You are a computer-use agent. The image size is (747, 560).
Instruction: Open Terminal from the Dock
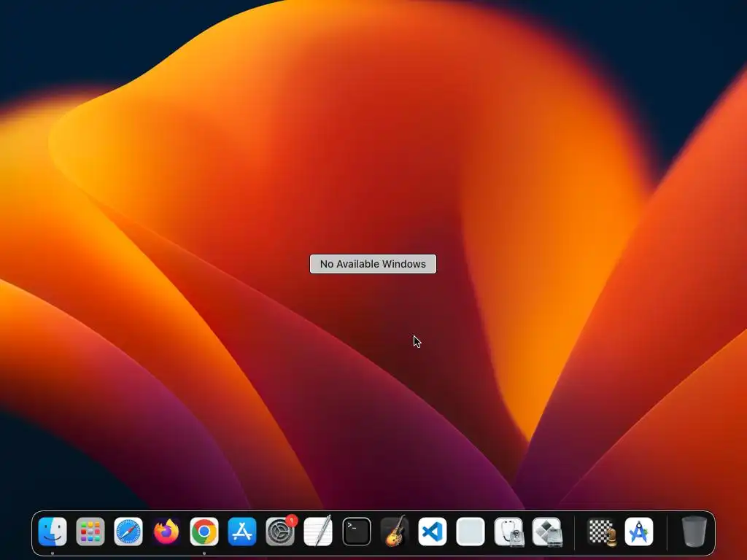tap(356, 532)
